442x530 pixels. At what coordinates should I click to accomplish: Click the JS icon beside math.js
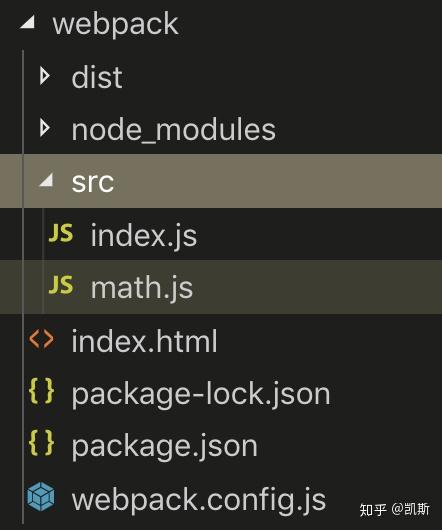(61, 285)
